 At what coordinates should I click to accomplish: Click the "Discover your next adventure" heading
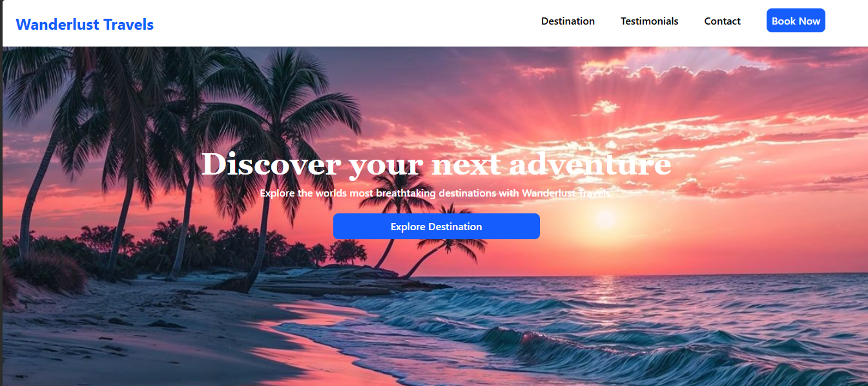[x=437, y=164]
